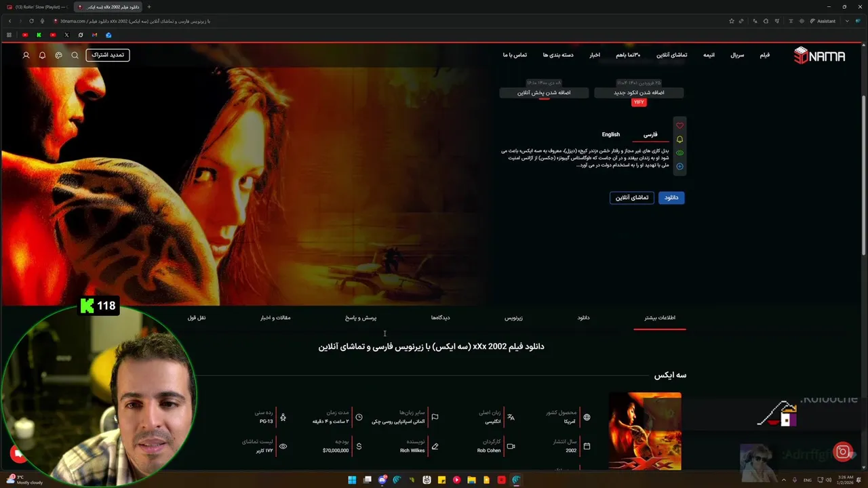Click اضافه شدن پخش آنلاین notice

544,92
